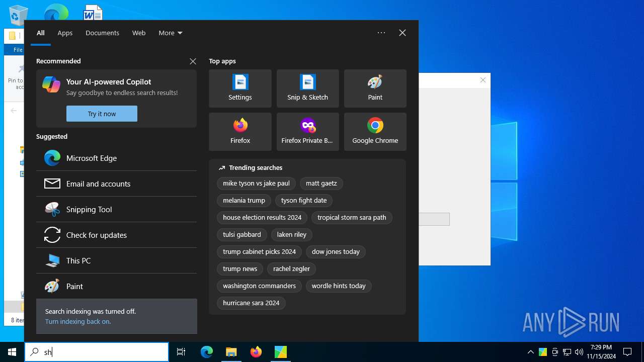The image size is (644, 362).
Task: Launch Snipping Tool from Suggested
Action: click(x=116, y=209)
